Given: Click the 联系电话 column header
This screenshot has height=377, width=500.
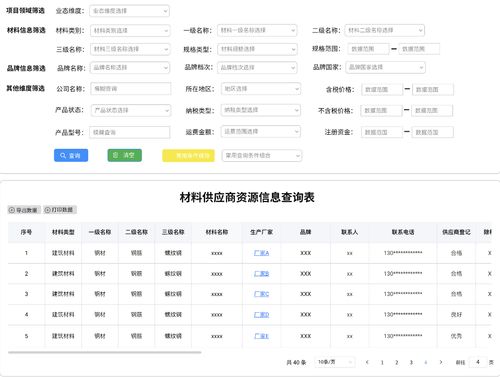Looking at the screenshot, I should (x=403, y=232).
